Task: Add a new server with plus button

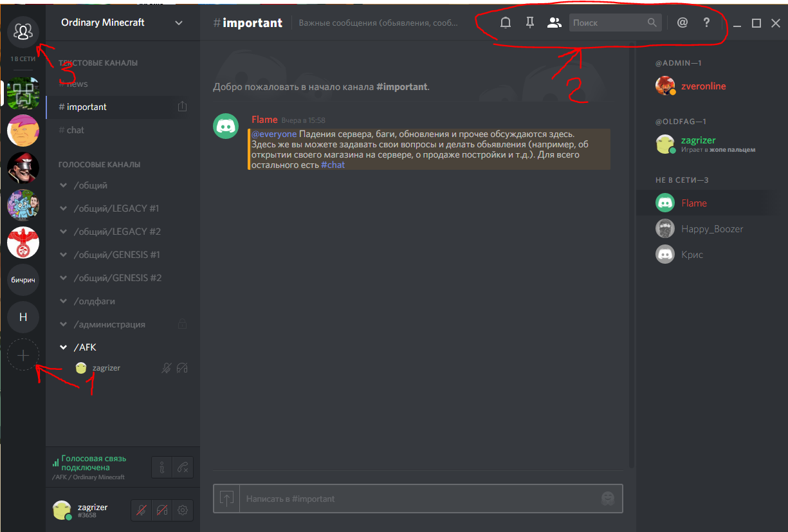Action: coord(23,354)
